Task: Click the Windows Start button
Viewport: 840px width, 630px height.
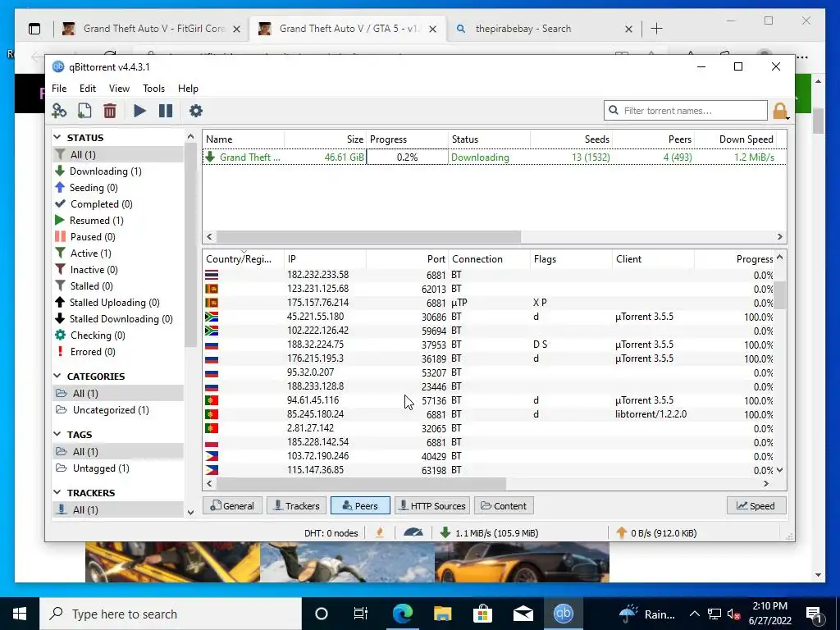Action: [20, 614]
